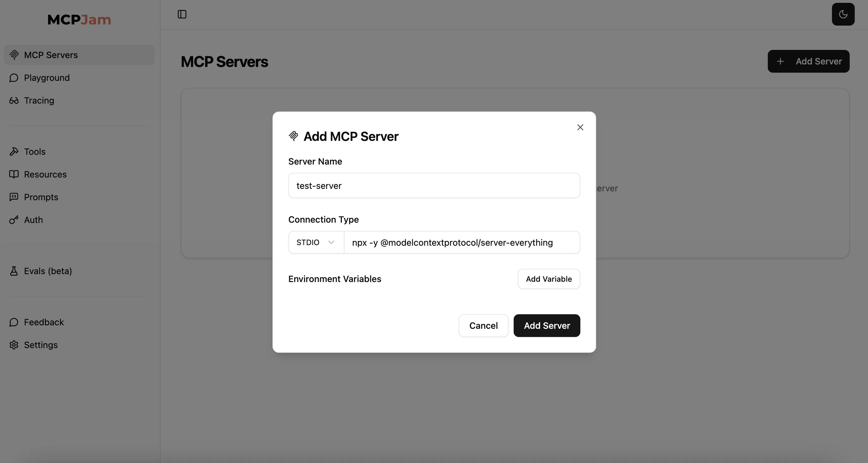Click the Resources book icon
The width and height of the screenshot is (868, 463).
[x=14, y=174]
